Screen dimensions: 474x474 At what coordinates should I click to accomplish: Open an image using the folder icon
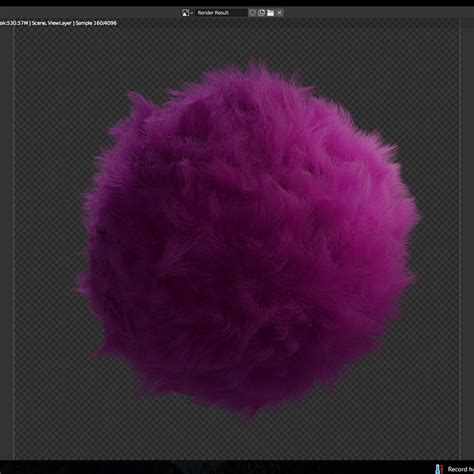tap(270, 13)
